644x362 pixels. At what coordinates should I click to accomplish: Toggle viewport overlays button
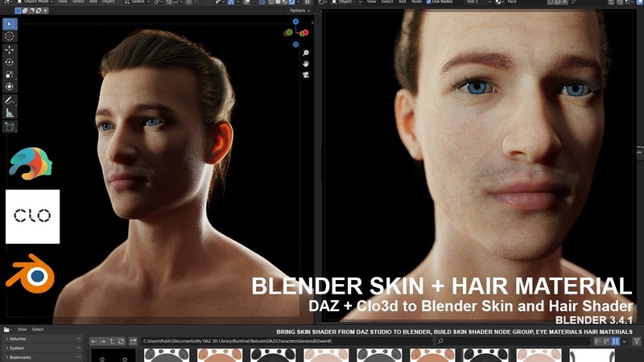(x=247, y=2)
